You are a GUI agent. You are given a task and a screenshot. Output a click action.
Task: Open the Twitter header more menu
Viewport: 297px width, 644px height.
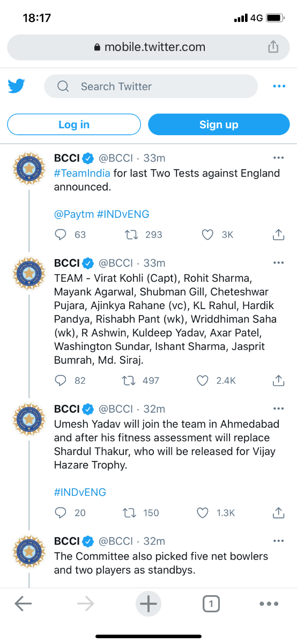pos(279,86)
